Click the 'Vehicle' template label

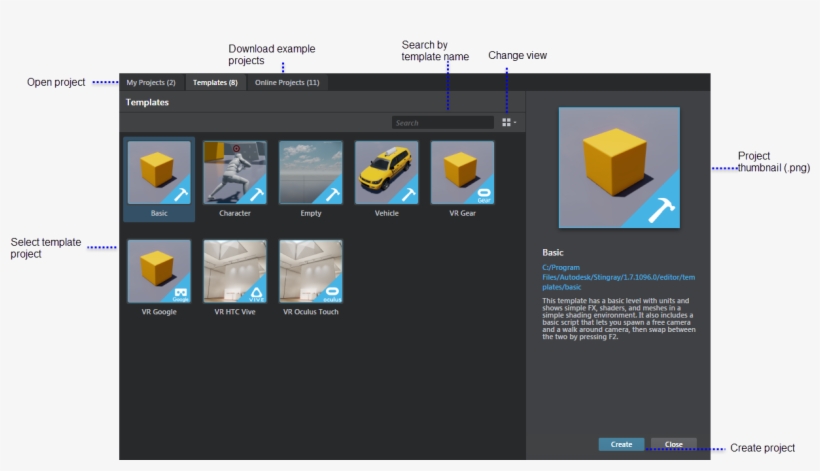pyautogui.click(x=386, y=213)
